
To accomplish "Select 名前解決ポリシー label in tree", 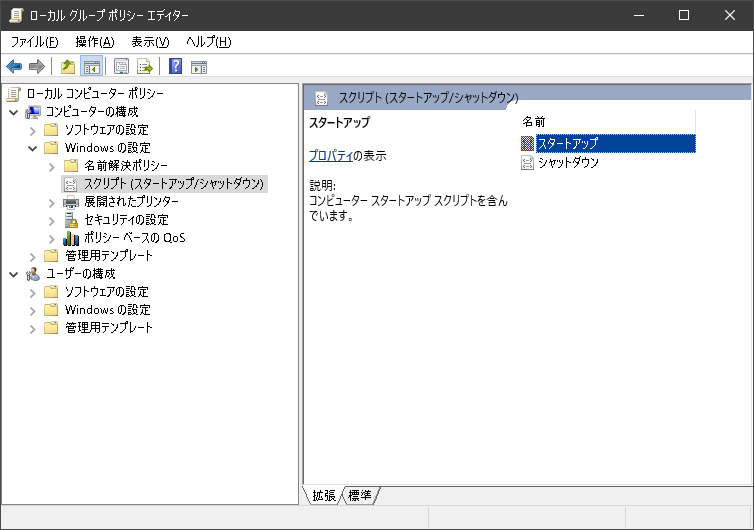I will pyautogui.click(x=126, y=166).
